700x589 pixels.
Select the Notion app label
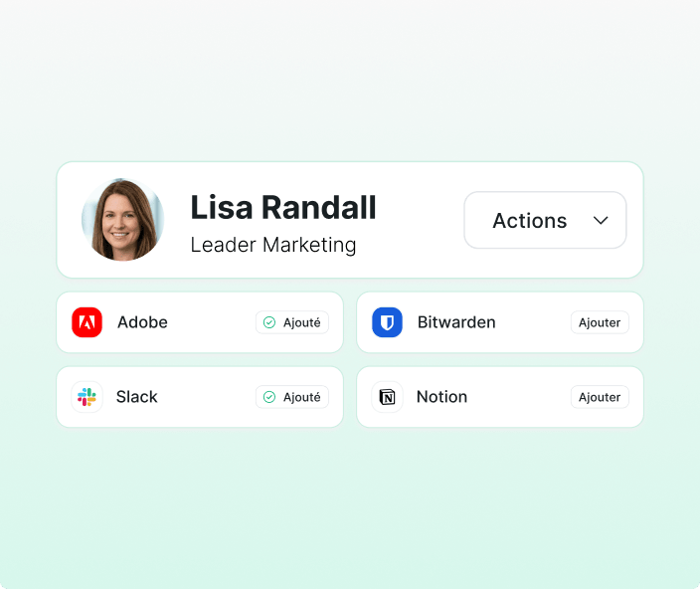click(x=441, y=397)
